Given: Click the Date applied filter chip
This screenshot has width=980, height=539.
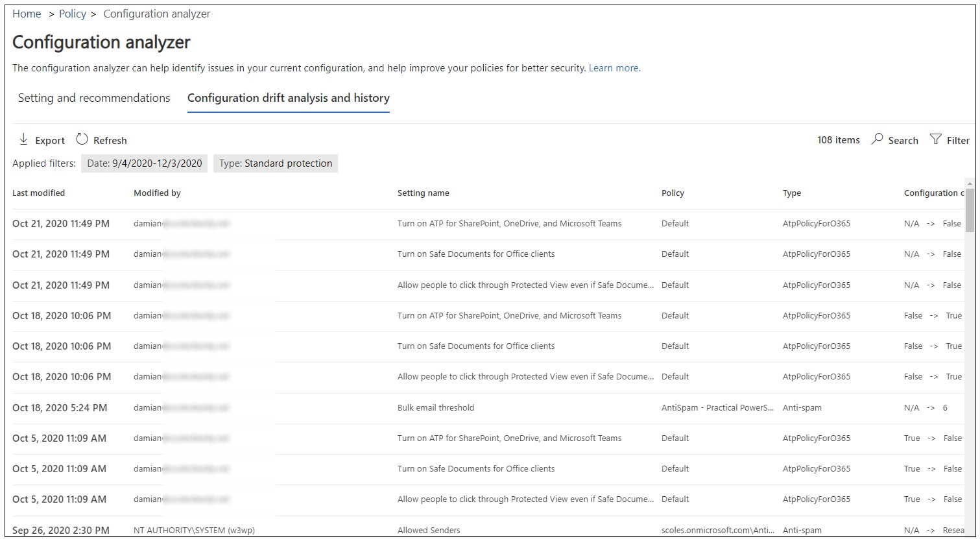Looking at the screenshot, I should pyautogui.click(x=144, y=163).
